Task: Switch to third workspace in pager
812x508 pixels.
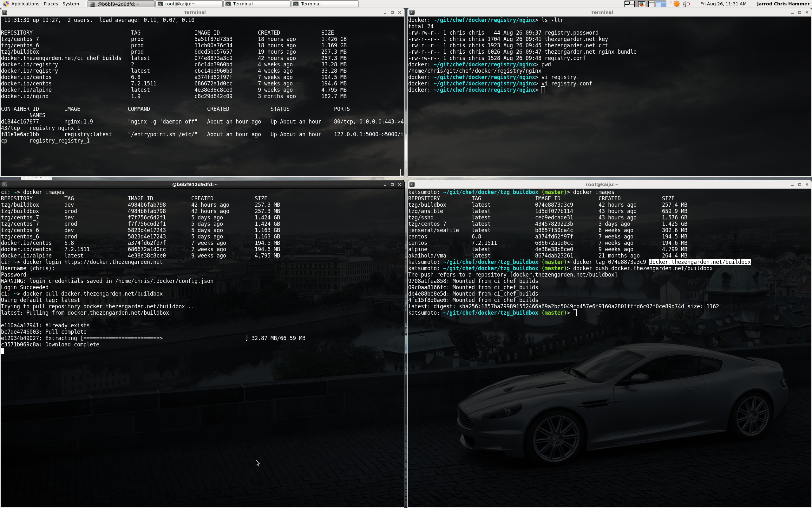Action: pyautogui.click(x=651, y=4)
